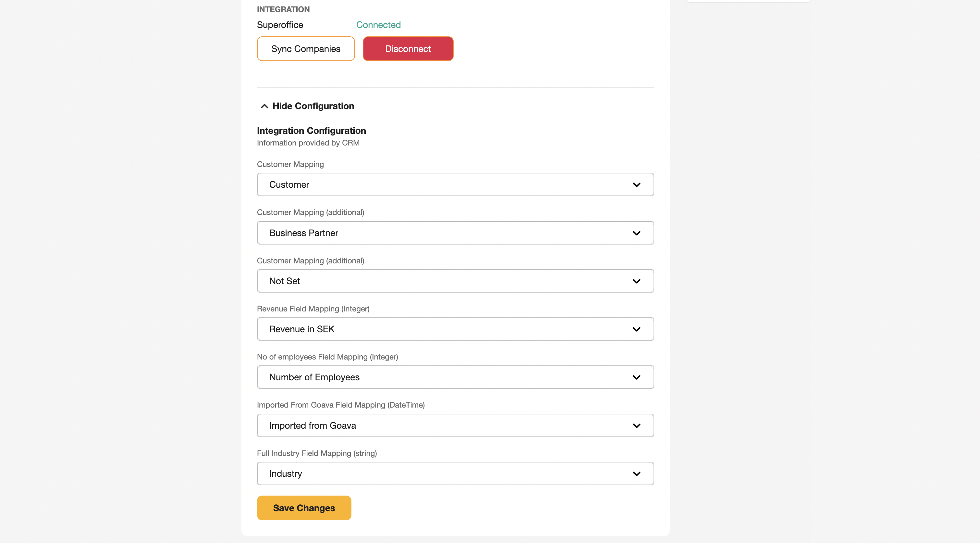Collapse the configuration via Hide Configuration
The height and width of the screenshot is (543, 980).
click(x=307, y=106)
